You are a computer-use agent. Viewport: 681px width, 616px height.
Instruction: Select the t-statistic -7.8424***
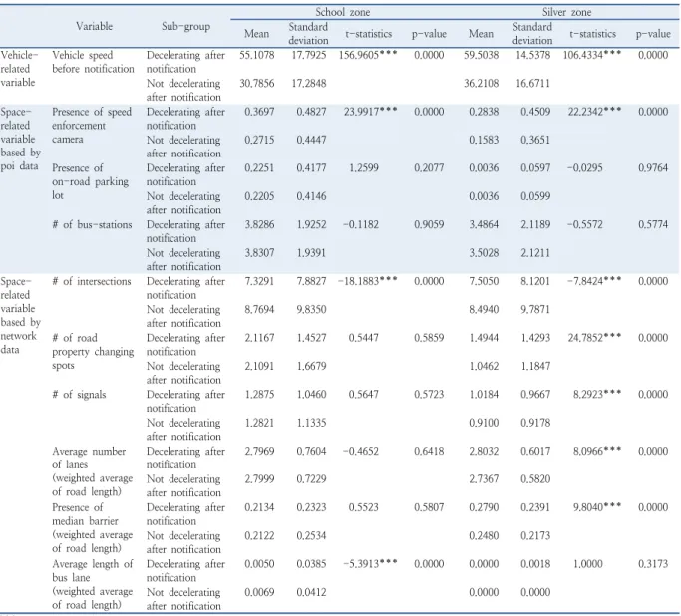594,281
